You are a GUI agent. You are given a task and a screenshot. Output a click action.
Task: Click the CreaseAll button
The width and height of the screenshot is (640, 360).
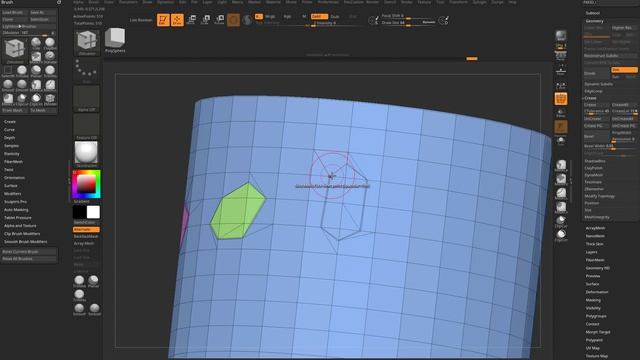[624, 105]
